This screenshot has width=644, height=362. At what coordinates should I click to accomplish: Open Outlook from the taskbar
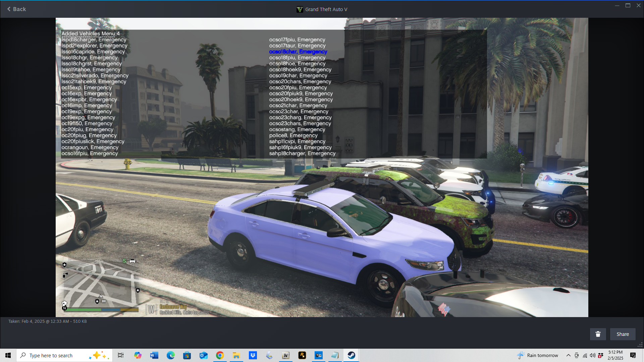203,355
